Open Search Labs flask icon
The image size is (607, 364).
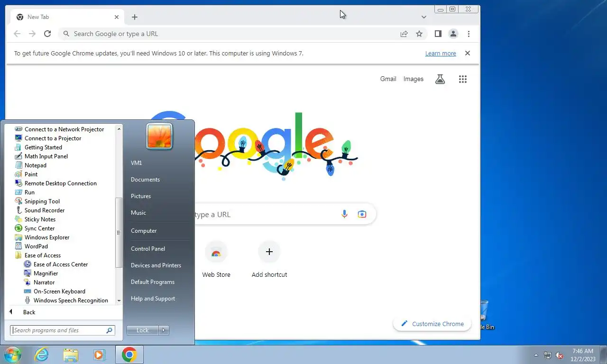click(x=440, y=79)
